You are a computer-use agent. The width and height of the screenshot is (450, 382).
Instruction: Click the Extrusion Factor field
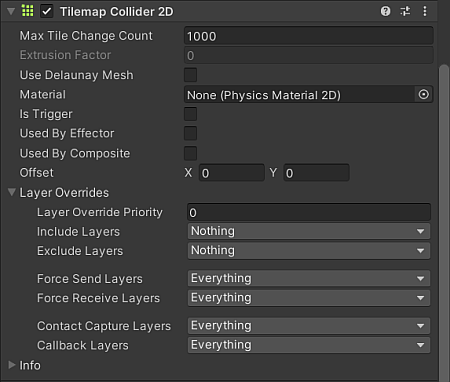coord(309,55)
